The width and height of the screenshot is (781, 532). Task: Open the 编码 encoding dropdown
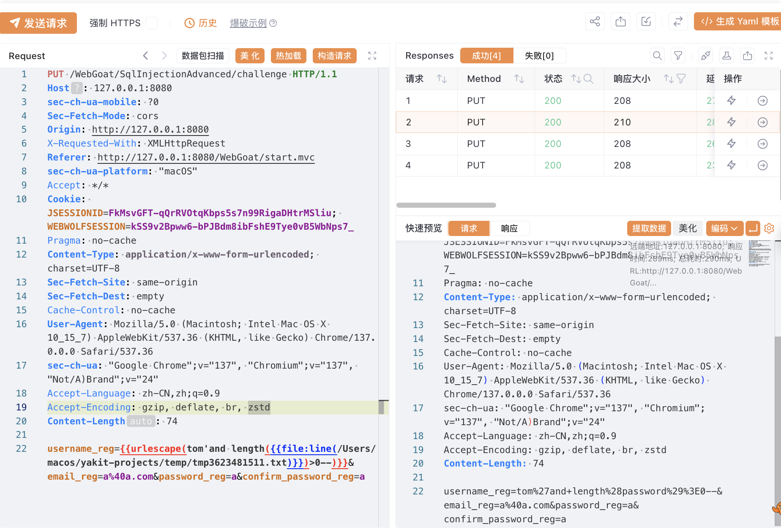pyautogui.click(x=724, y=228)
